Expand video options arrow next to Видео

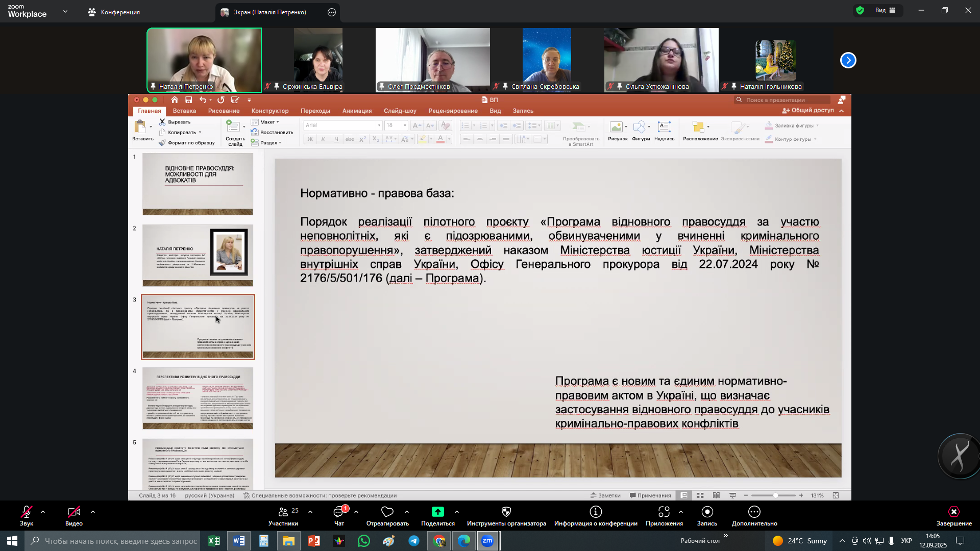(x=93, y=512)
